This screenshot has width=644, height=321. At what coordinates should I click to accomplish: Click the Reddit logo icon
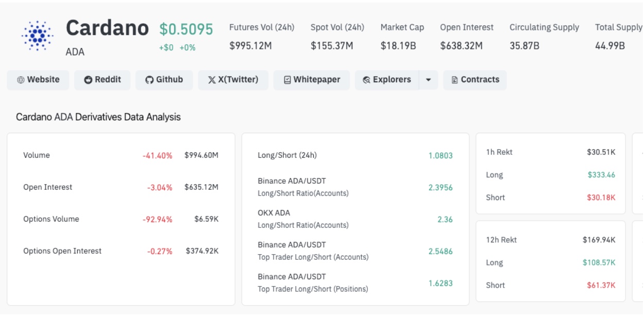(88, 80)
